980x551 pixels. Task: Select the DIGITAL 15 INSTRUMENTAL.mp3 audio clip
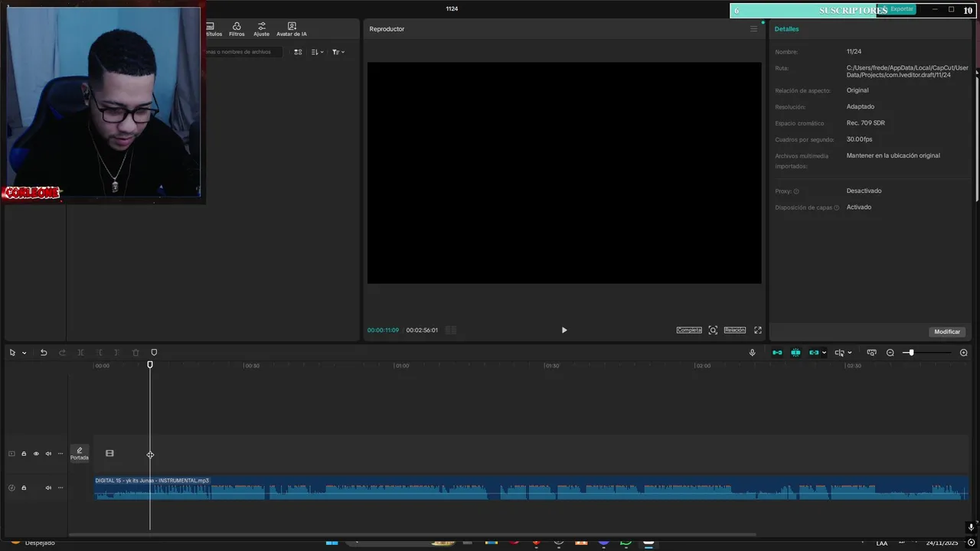click(531, 487)
